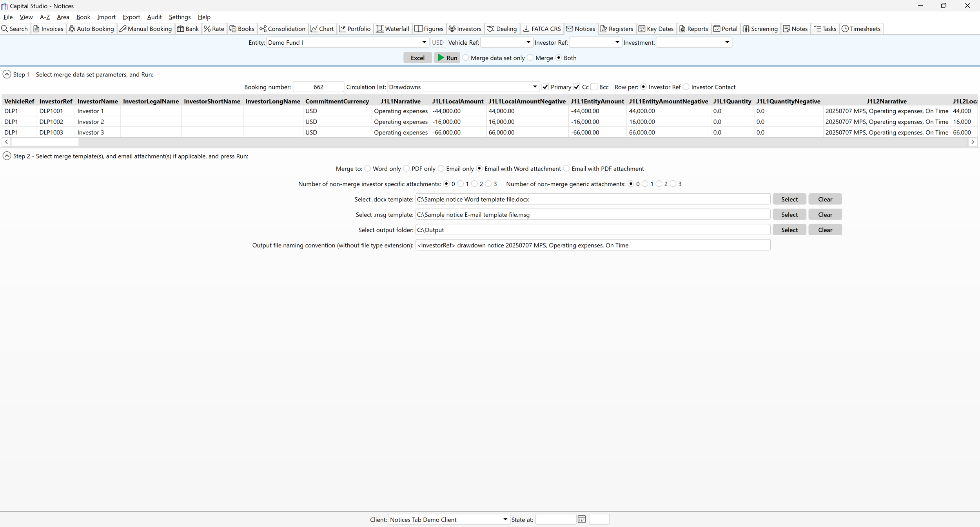Enable the Bcc checkbox

click(594, 87)
